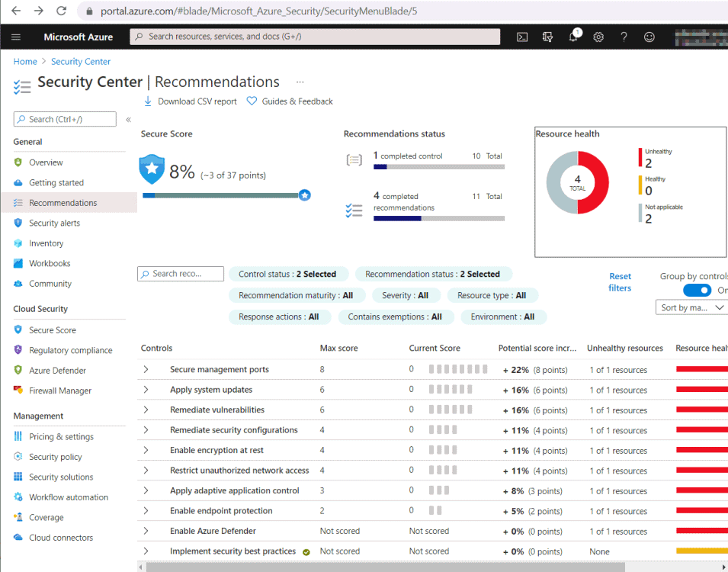728x572 pixels.
Task: Click the sidebar Search (Ctrl+/) field
Action: coord(65,119)
